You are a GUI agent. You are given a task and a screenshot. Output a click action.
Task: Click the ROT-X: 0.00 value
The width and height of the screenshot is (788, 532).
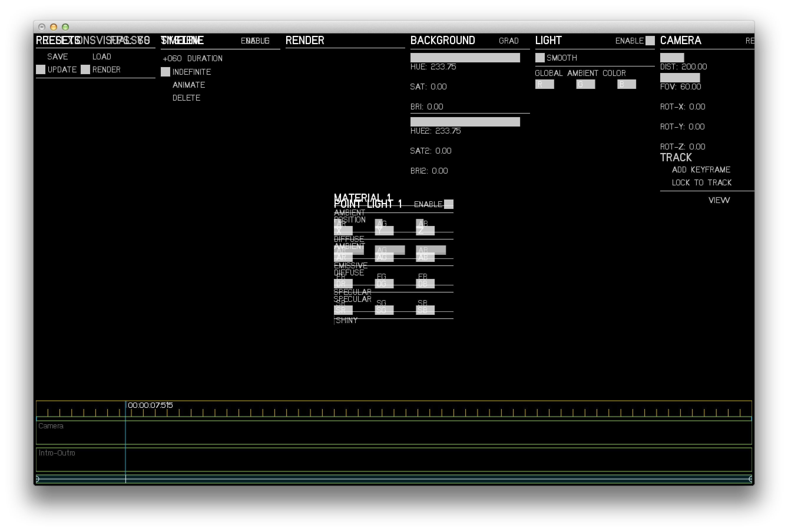pos(683,107)
